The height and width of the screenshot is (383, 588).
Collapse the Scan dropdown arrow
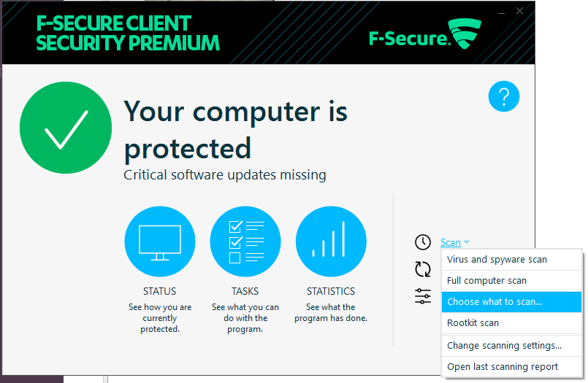(467, 242)
